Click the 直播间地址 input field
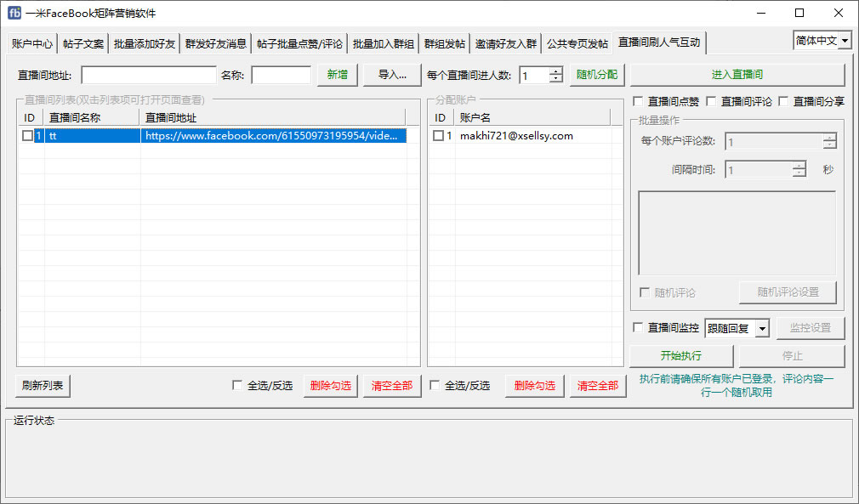Viewport: 859px width, 504px height. click(x=149, y=75)
